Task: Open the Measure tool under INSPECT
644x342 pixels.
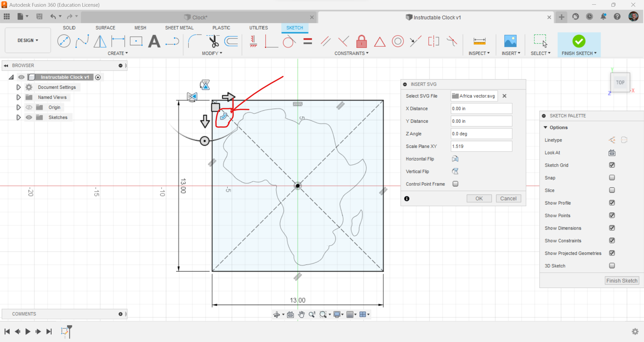Action: (479, 41)
